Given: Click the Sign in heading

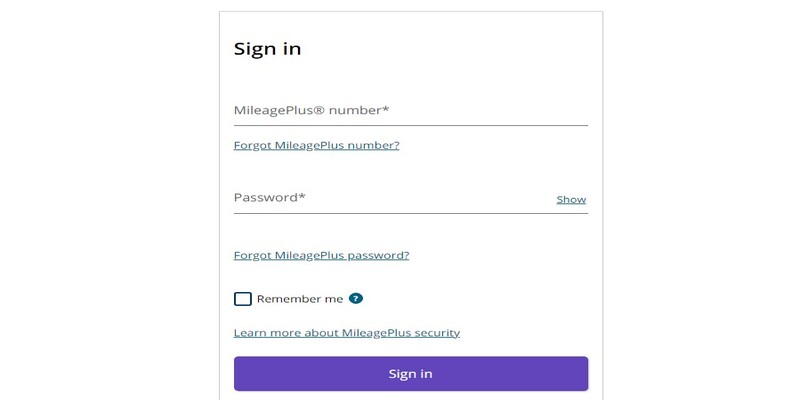Looking at the screenshot, I should (267, 49).
